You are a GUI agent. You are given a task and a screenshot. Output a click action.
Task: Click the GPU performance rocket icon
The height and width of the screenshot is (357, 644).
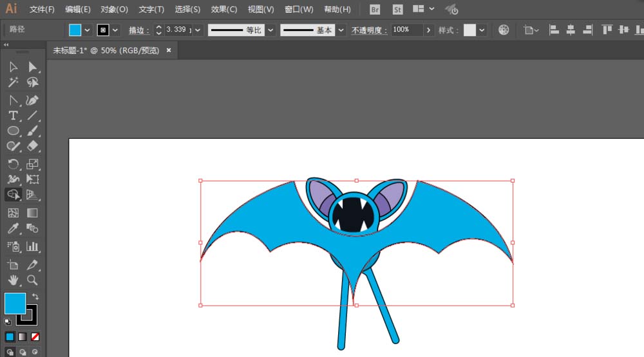click(x=452, y=10)
